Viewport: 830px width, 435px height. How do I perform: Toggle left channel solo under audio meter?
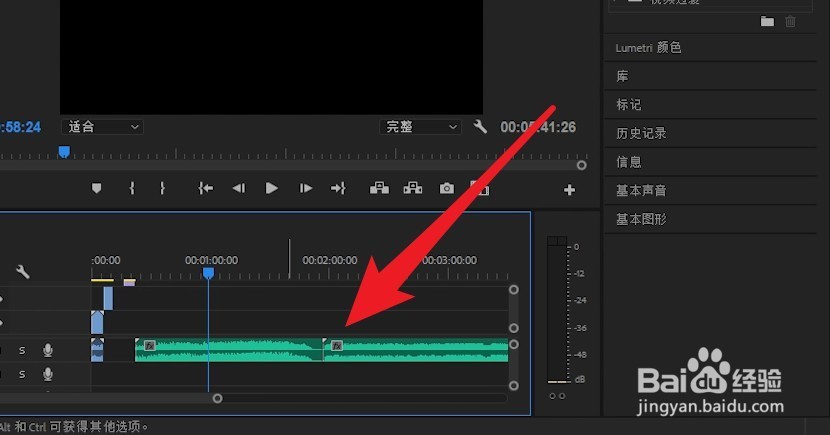click(552, 396)
